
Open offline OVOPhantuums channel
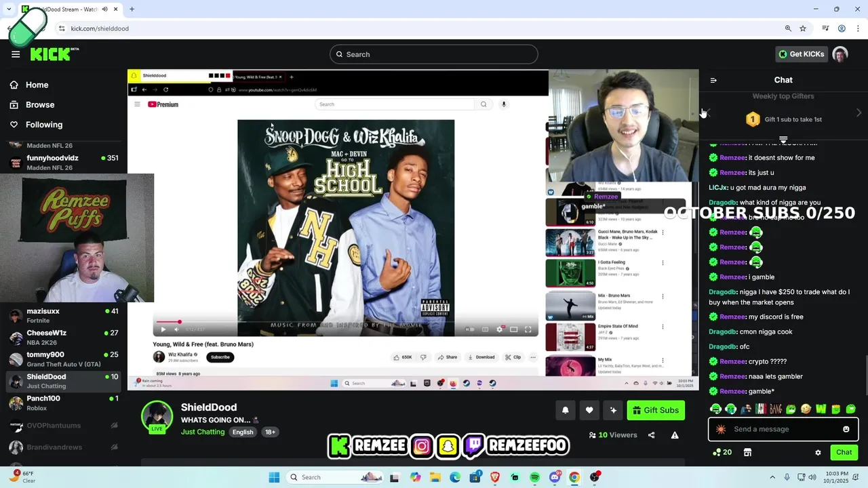64,426
